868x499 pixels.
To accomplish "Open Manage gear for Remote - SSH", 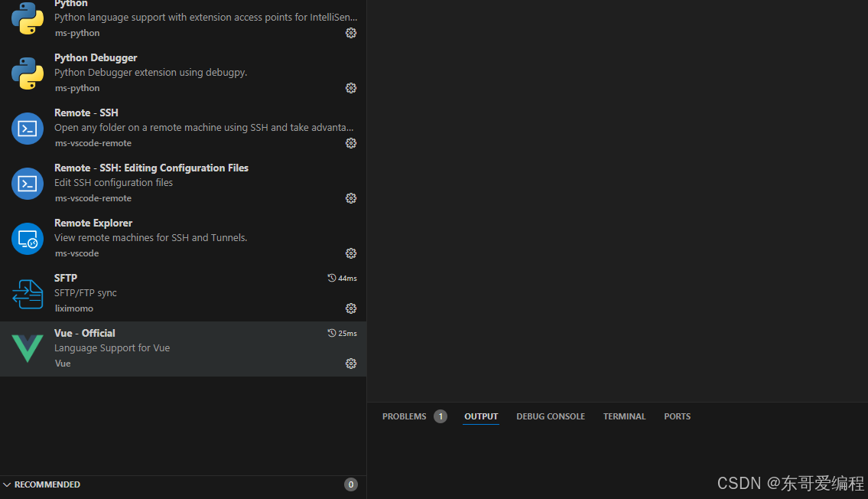I will [x=351, y=143].
